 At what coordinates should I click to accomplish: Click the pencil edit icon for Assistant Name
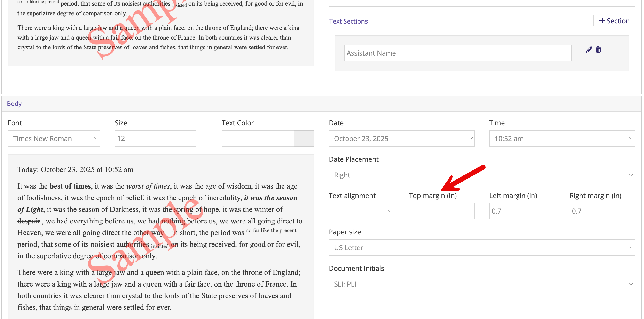click(x=589, y=49)
